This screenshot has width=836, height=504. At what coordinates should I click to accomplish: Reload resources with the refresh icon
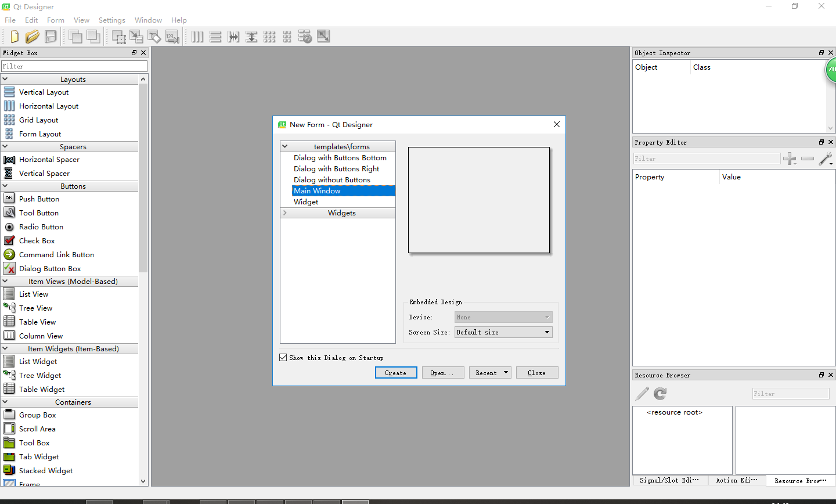pyautogui.click(x=660, y=394)
